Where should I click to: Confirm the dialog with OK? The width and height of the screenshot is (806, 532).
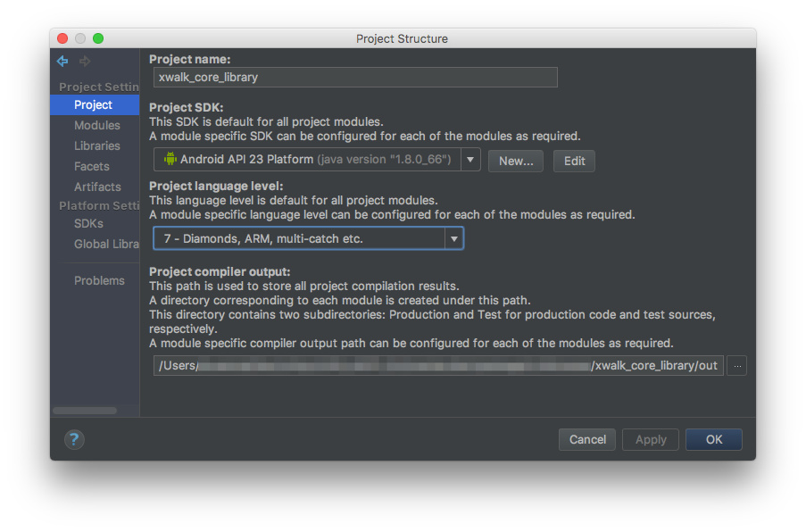(713, 439)
